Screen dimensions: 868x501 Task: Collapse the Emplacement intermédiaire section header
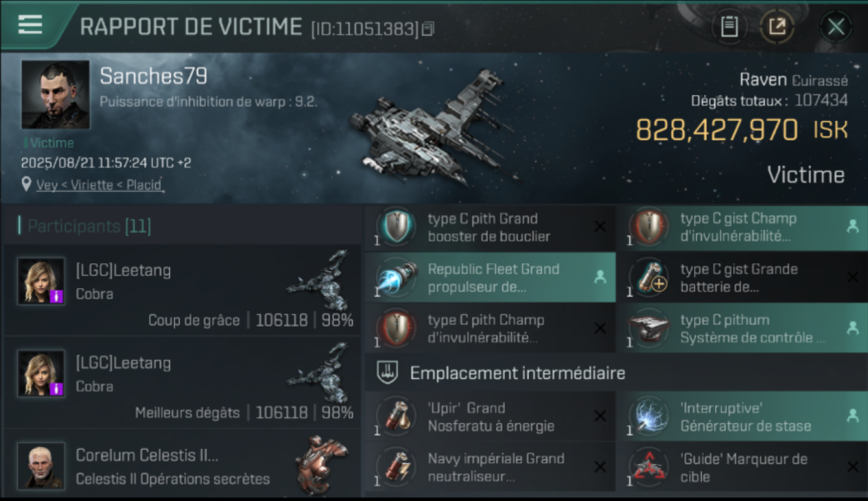click(616, 373)
